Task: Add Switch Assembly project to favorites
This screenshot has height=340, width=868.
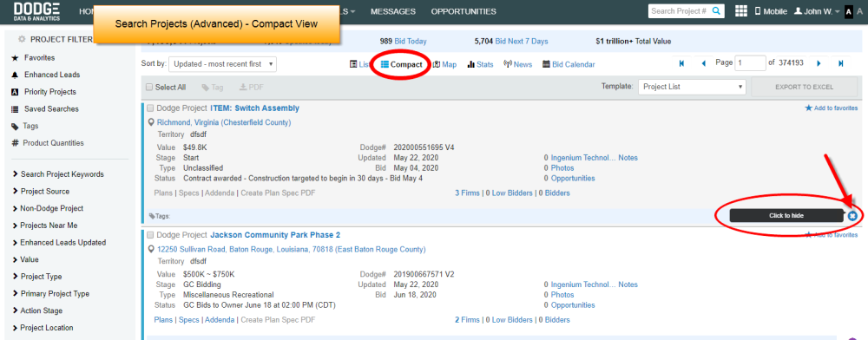Action: 831,108
